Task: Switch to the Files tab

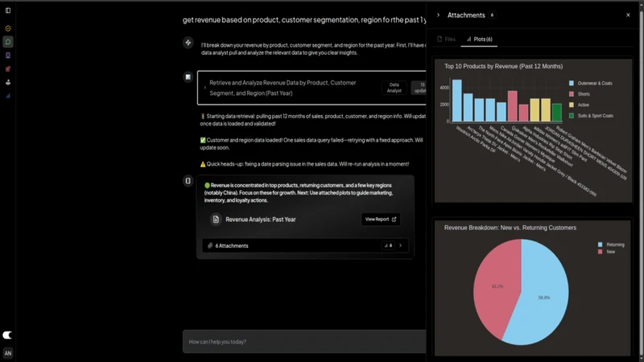Action: click(x=446, y=39)
